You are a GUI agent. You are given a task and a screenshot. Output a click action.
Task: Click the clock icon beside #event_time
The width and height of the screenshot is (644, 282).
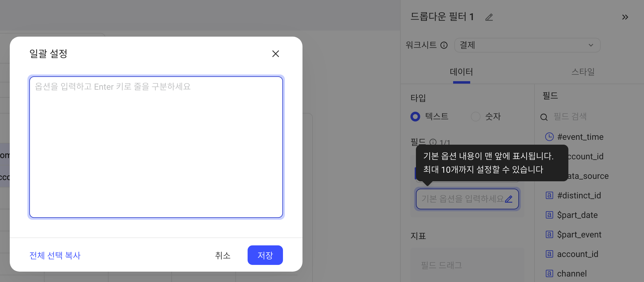[x=549, y=136]
